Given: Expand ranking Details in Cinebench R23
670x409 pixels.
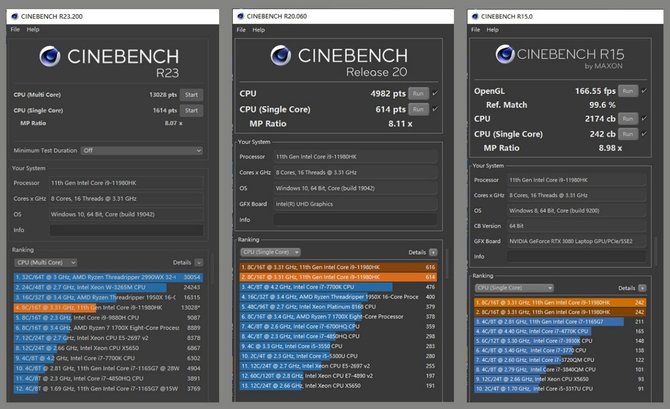Looking at the screenshot, I should pyautogui.click(x=199, y=262).
